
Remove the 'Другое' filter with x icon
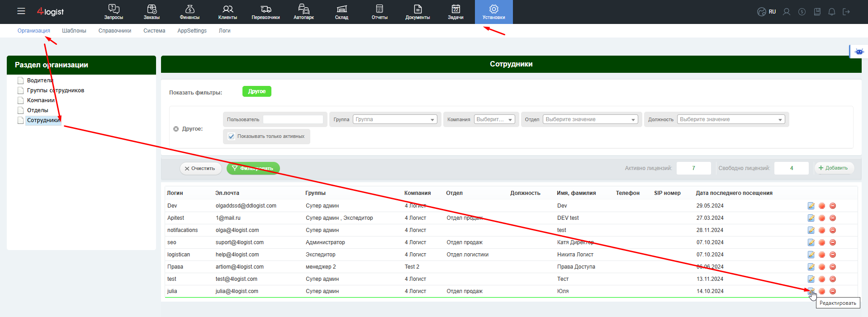coord(176,129)
